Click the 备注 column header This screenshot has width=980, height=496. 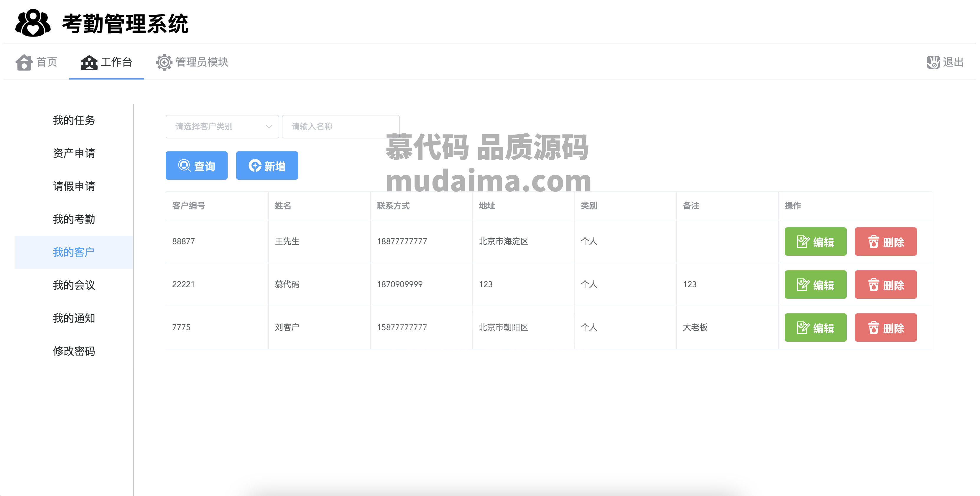click(x=691, y=206)
